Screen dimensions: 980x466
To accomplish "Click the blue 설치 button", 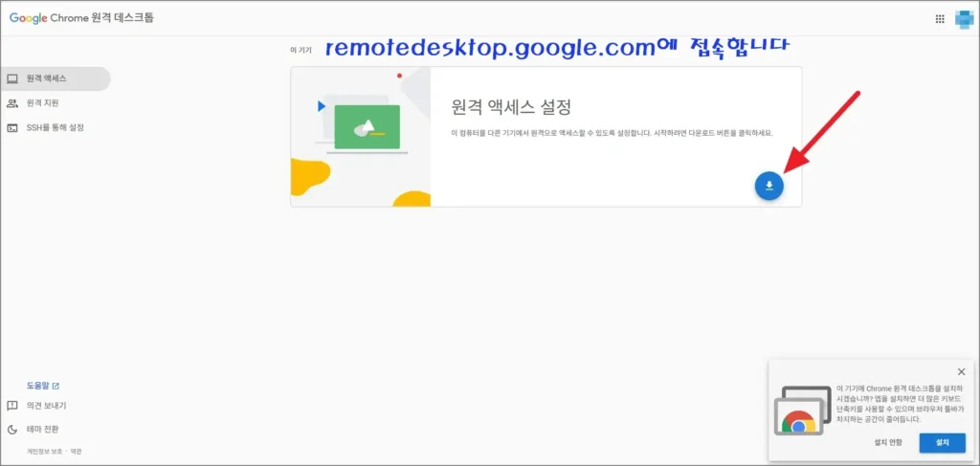I will coord(942,442).
